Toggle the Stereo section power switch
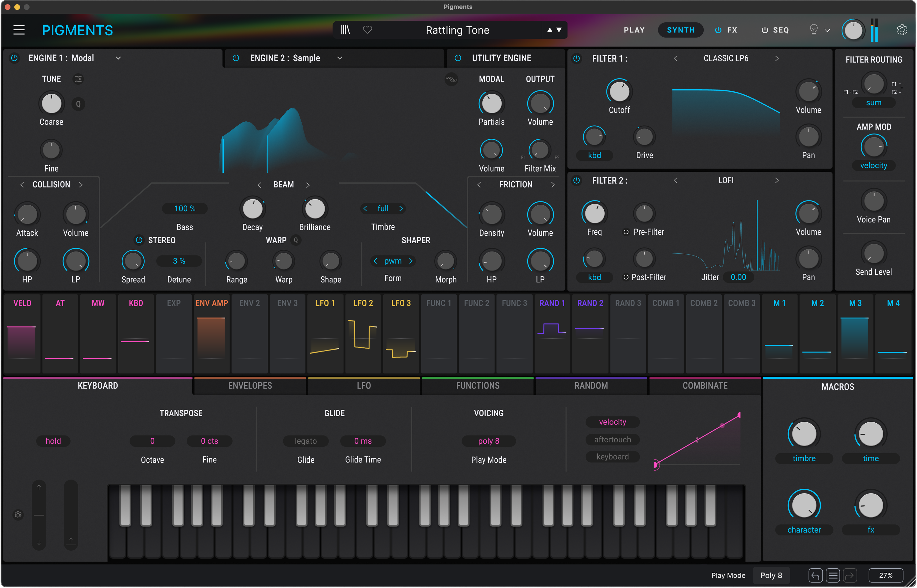The image size is (917, 588). [139, 240]
